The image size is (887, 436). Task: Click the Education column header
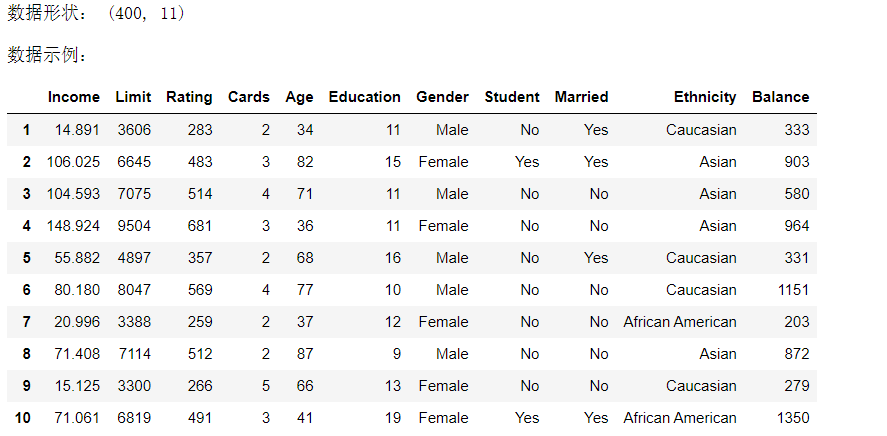tap(364, 97)
